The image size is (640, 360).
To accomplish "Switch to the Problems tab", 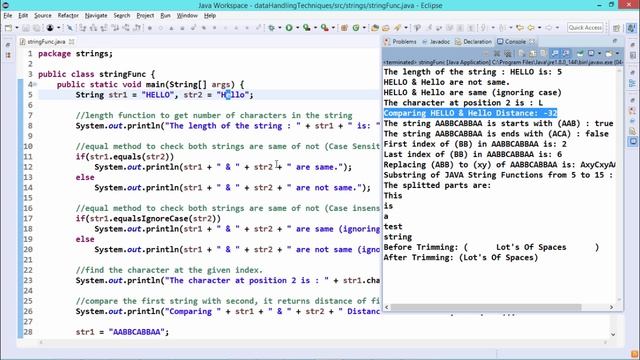I will 400,42.
